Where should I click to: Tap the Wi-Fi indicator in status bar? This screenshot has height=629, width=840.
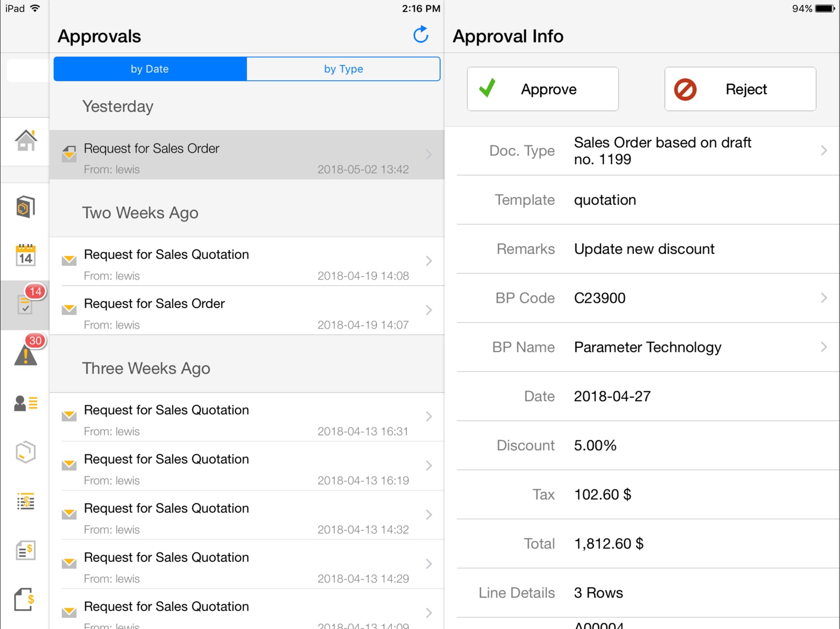click(x=35, y=8)
